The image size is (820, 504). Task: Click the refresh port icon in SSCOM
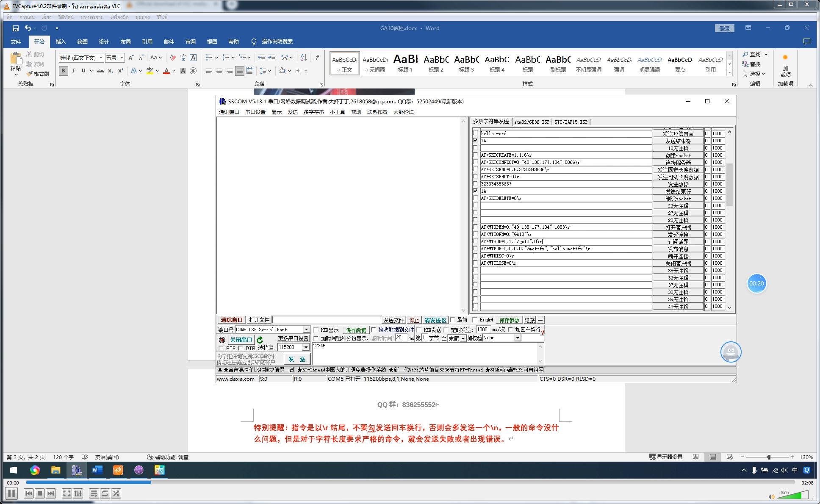[x=260, y=340]
